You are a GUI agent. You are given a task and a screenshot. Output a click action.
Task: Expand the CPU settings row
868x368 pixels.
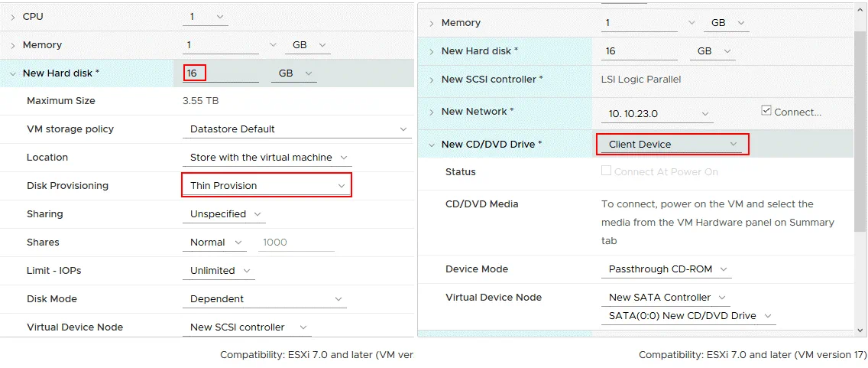click(x=13, y=17)
